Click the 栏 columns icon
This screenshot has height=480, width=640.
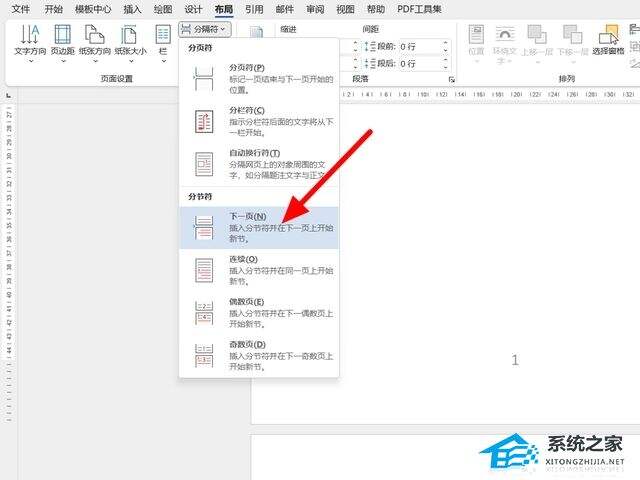pyautogui.click(x=163, y=34)
